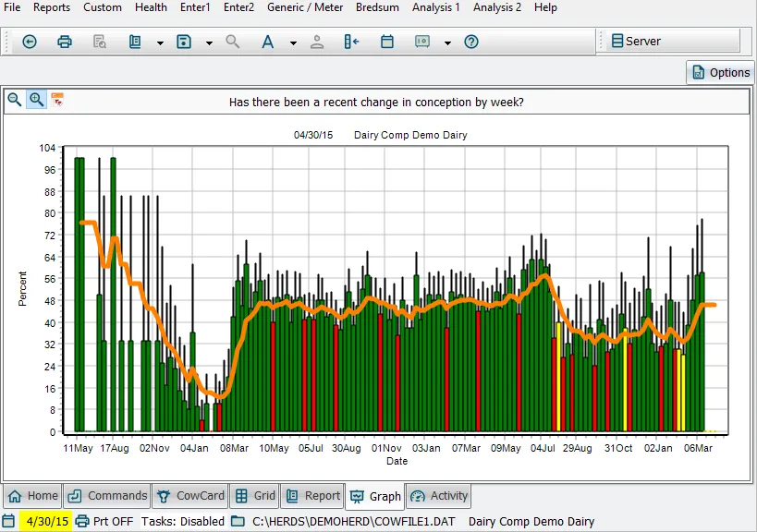This screenshot has width=757, height=532.
Task: Click the magnifier search toolbar icon
Action: [x=233, y=42]
